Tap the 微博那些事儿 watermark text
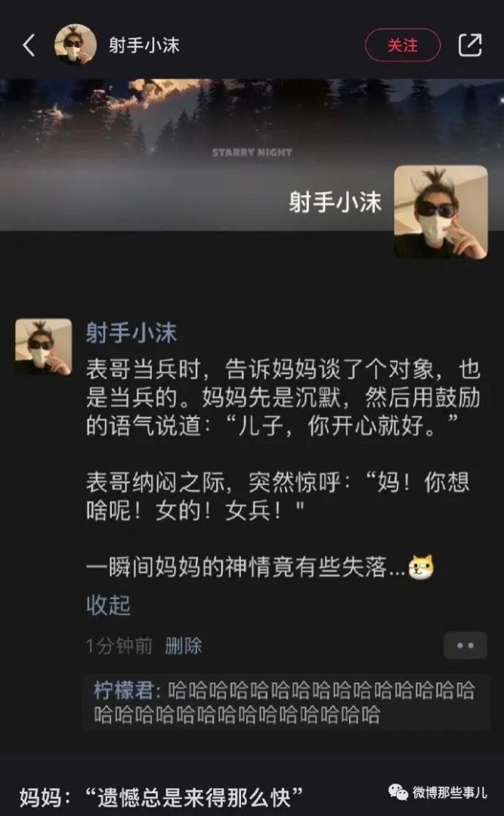Image resolution: width=504 pixels, height=816 pixels. 450,793
